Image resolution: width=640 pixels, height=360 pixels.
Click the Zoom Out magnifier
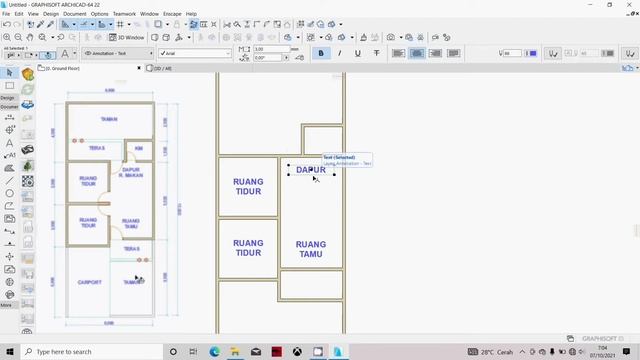(18, 38)
